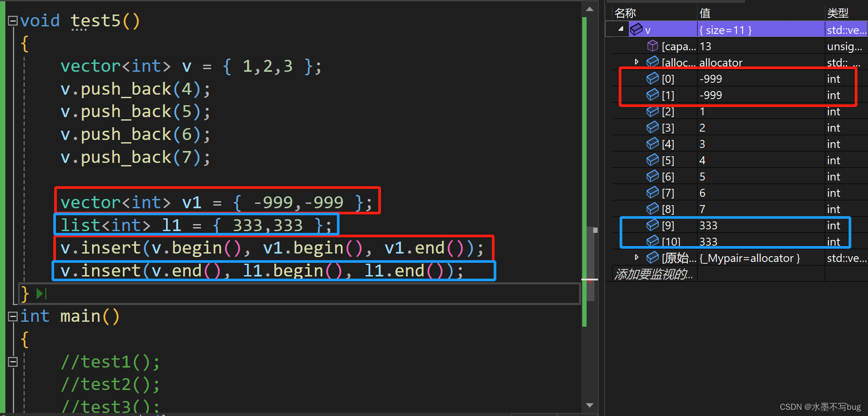Click the vector<int> v = { 1,2,3 } line

point(191,66)
